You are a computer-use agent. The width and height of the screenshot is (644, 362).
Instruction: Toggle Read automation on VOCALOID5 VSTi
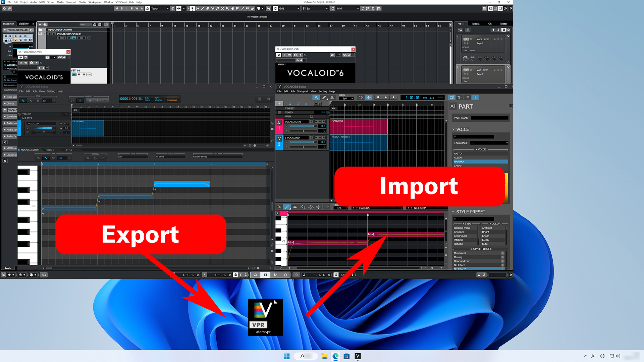click(21, 63)
